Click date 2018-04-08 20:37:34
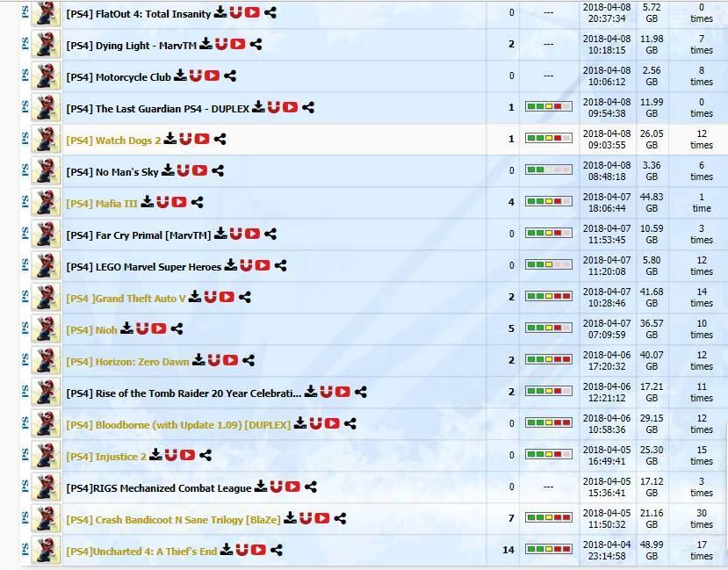728x570 pixels. coord(607,13)
